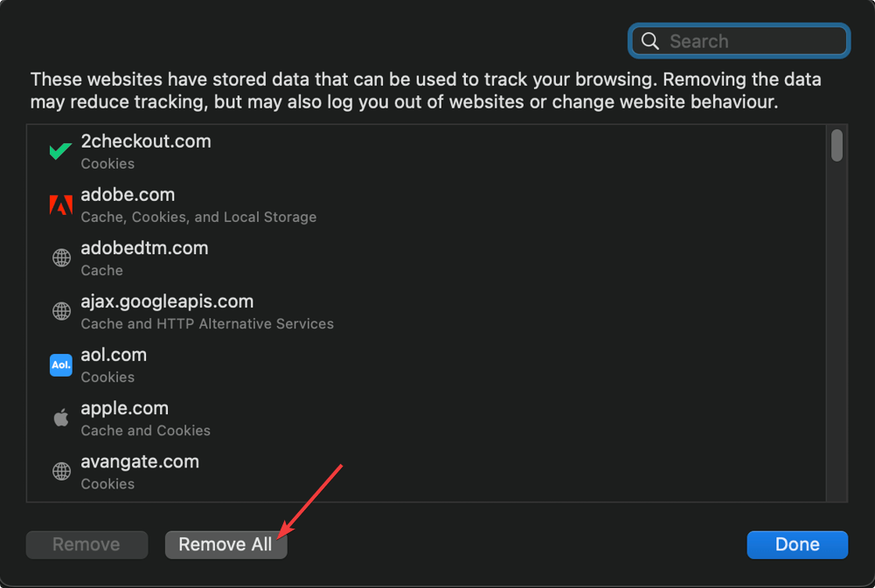
Task: Click the Adobe logo icon
Action: click(x=61, y=204)
